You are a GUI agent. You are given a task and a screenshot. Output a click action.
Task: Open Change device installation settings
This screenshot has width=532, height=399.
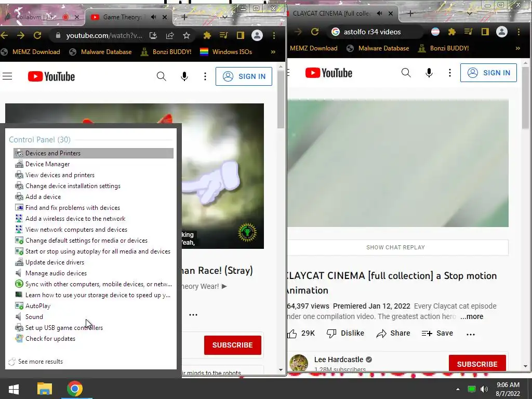73,186
